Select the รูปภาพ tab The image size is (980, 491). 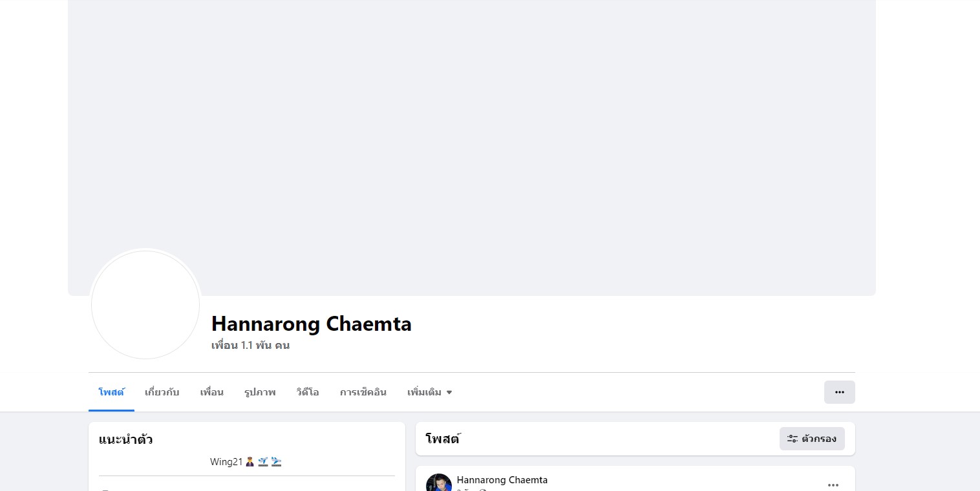pyautogui.click(x=260, y=392)
